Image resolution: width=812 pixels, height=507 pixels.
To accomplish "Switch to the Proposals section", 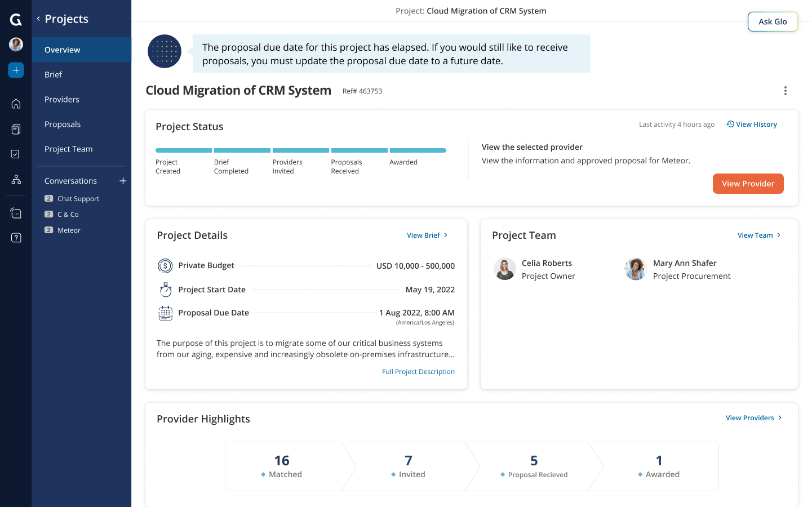I will pos(61,124).
